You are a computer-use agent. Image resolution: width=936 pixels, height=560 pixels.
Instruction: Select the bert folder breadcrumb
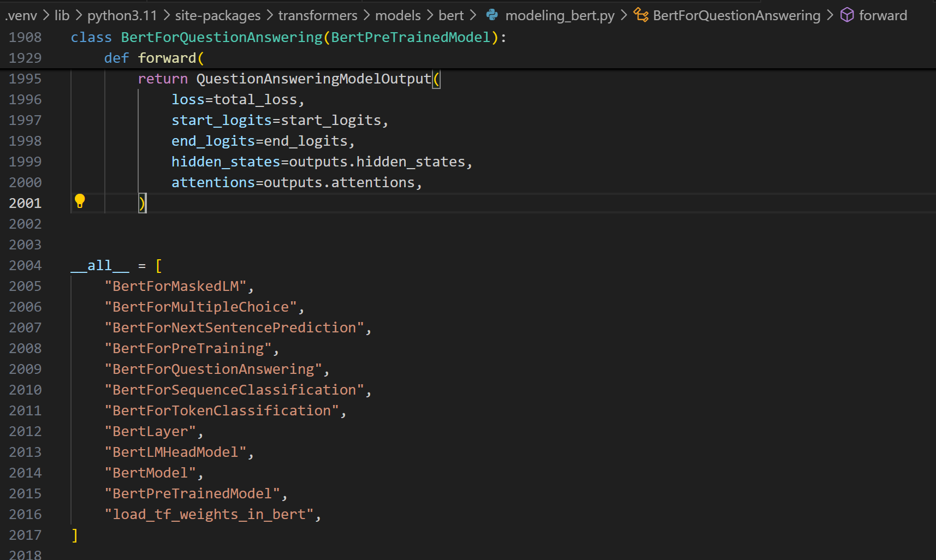point(451,15)
